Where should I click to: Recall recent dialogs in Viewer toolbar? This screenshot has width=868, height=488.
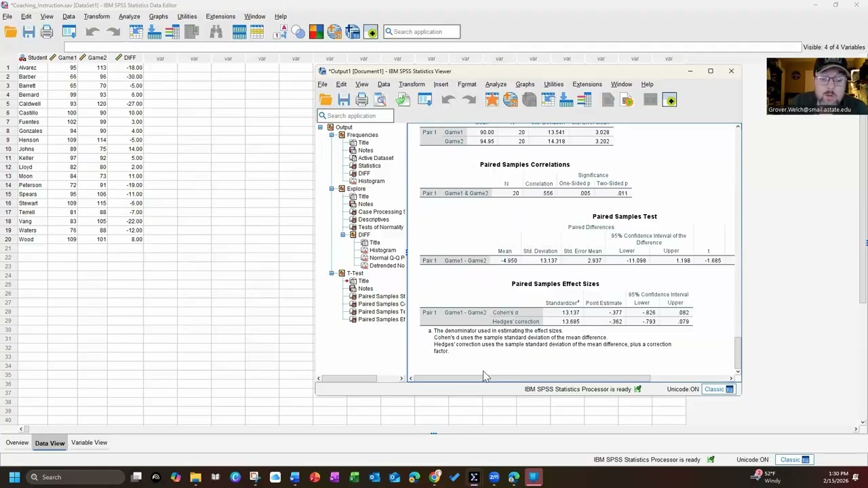click(425, 100)
